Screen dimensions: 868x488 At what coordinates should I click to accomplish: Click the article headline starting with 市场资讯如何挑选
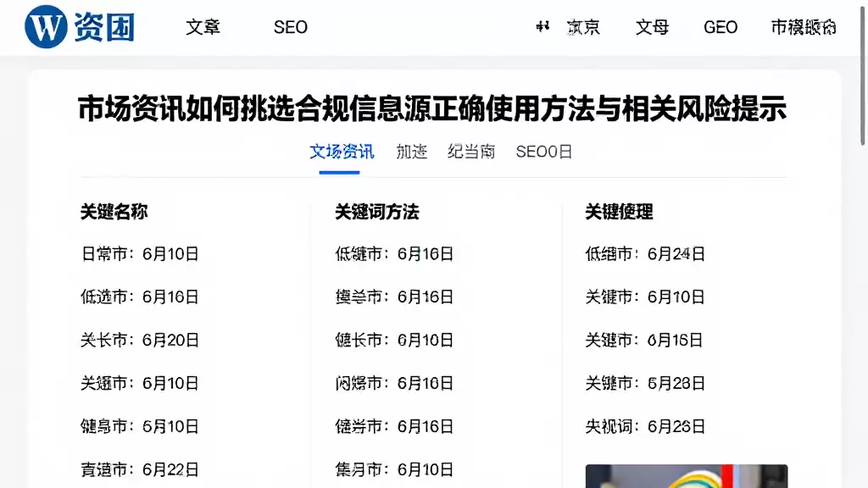point(432,108)
